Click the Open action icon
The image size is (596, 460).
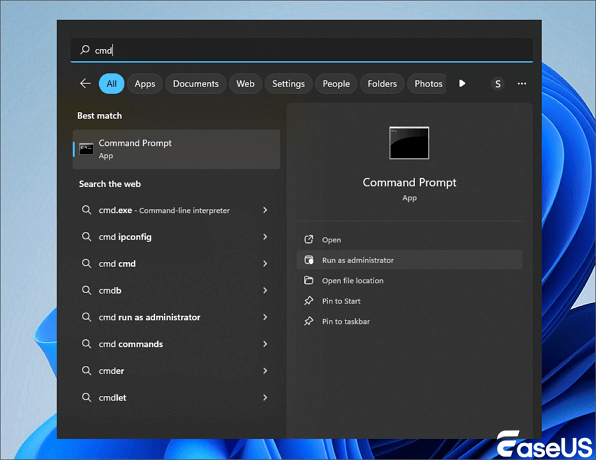click(309, 240)
